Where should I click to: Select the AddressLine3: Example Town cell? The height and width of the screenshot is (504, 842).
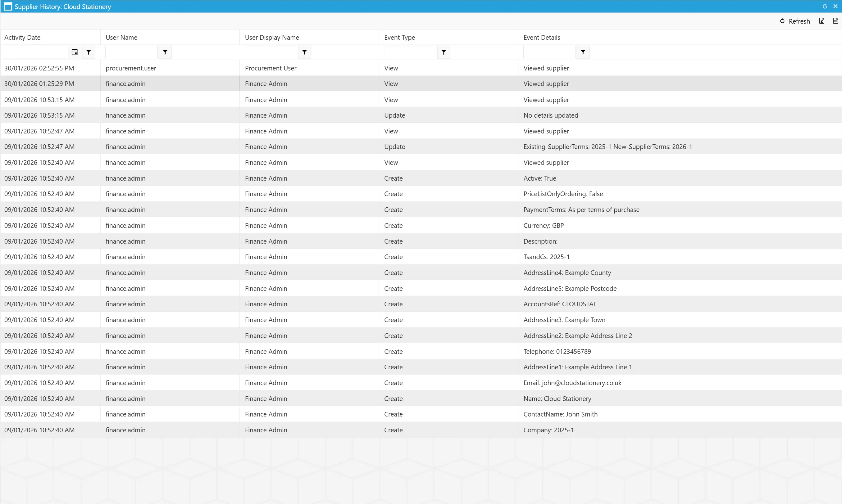pyautogui.click(x=680, y=320)
